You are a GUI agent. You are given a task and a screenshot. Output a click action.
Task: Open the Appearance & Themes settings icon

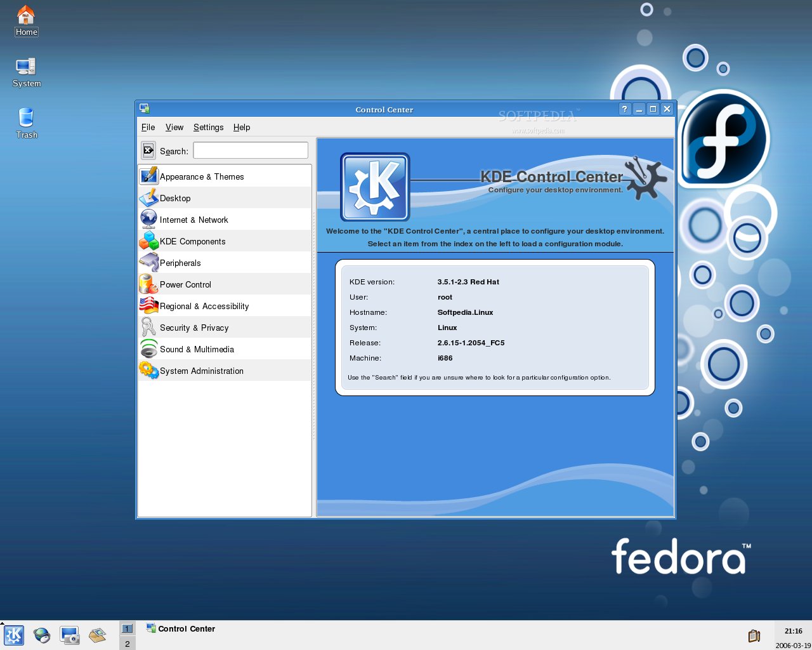[x=148, y=176]
